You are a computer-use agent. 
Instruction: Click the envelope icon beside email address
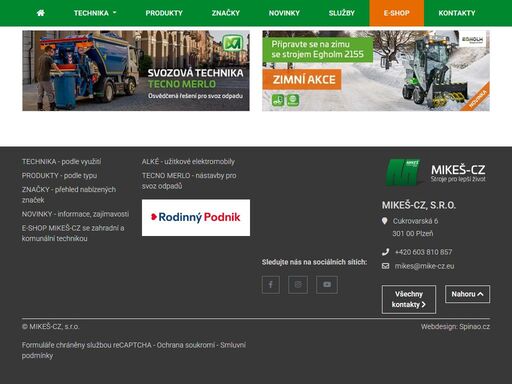(x=385, y=266)
